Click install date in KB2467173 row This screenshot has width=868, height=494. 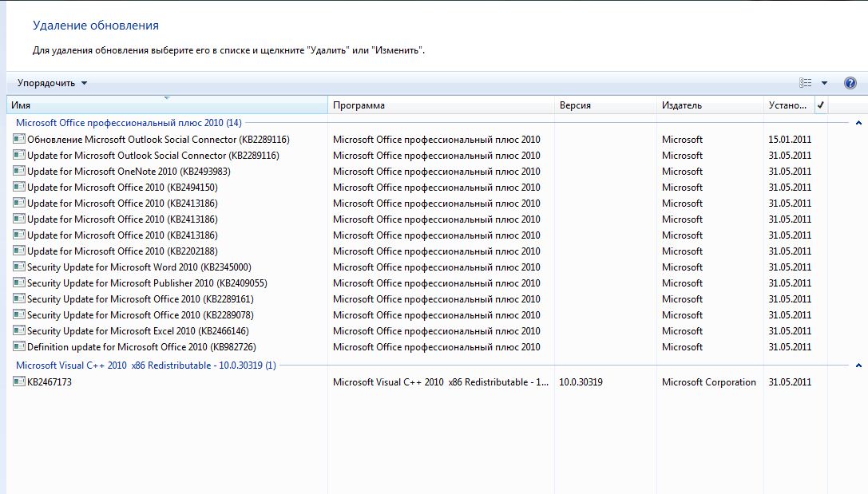tap(790, 381)
